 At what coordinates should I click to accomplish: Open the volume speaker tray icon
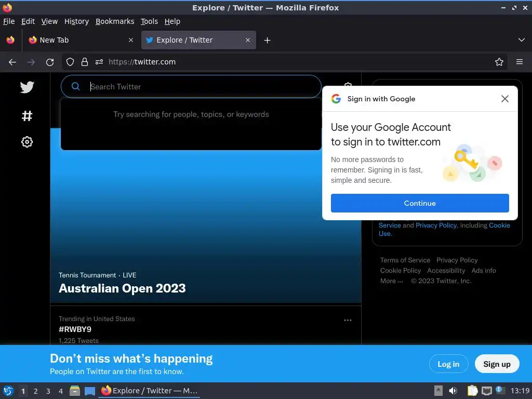(x=453, y=391)
